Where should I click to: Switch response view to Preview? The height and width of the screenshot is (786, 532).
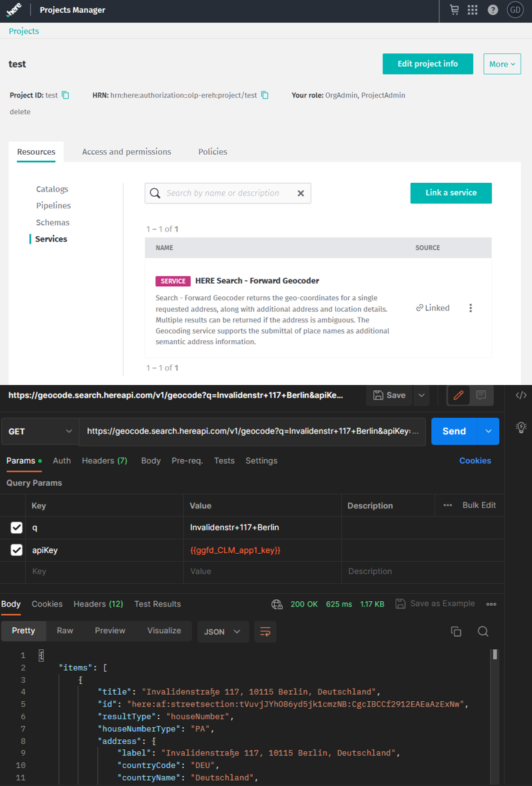(110, 631)
